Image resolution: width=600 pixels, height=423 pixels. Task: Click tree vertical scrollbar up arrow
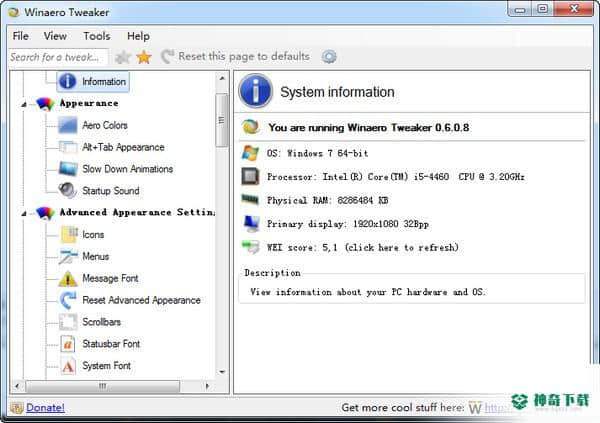(222, 78)
